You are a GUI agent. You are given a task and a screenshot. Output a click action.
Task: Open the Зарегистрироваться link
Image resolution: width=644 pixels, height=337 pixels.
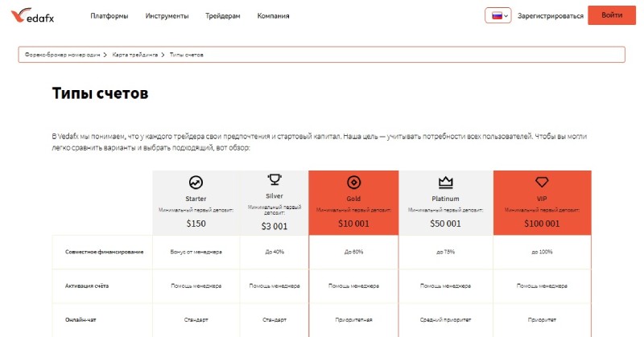click(x=550, y=16)
